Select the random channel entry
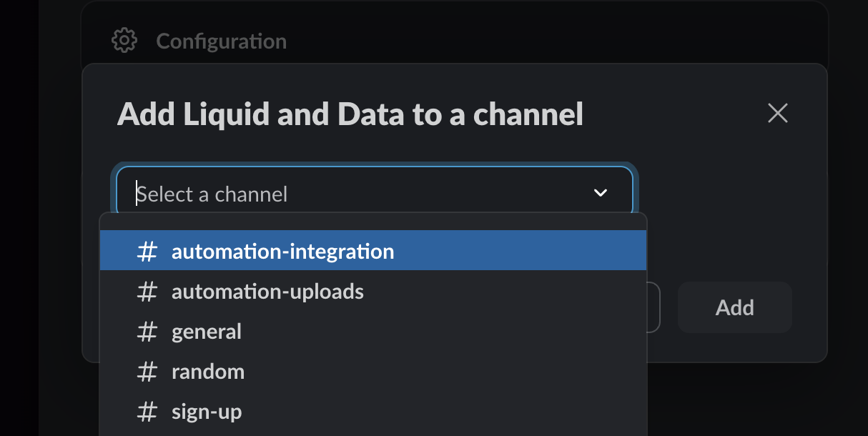Viewport: 868px width, 436px height. [x=373, y=371]
